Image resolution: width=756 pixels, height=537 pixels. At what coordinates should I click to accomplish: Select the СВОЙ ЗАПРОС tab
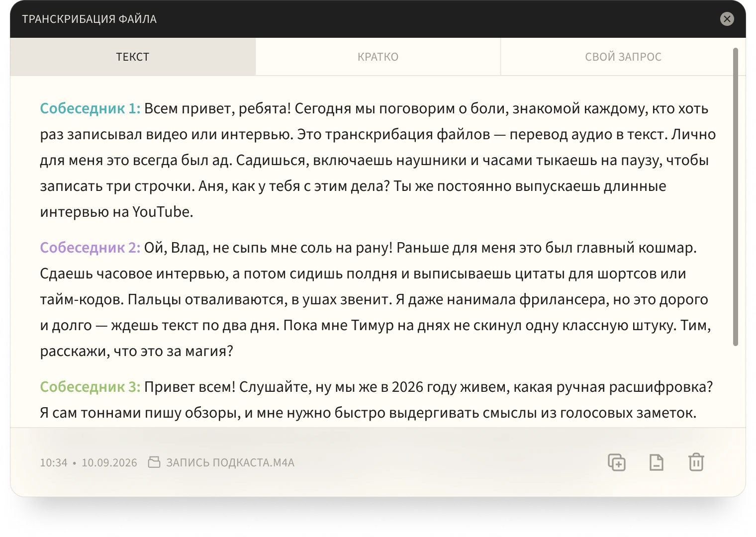[x=623, y=57]
